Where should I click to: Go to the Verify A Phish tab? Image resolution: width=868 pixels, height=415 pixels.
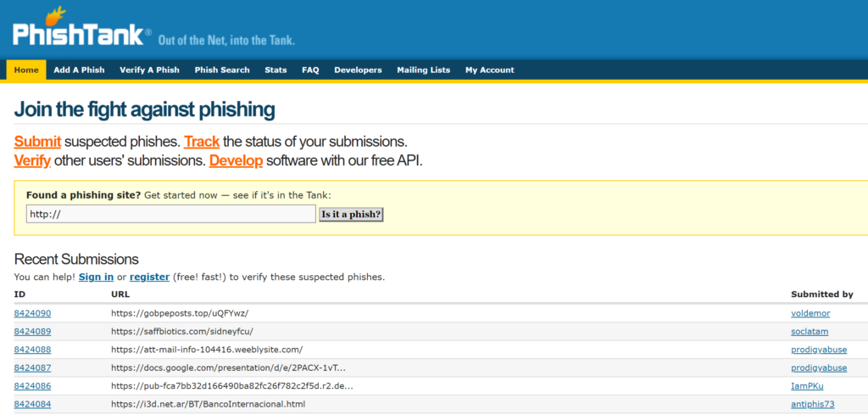click(x=149, y=70)
